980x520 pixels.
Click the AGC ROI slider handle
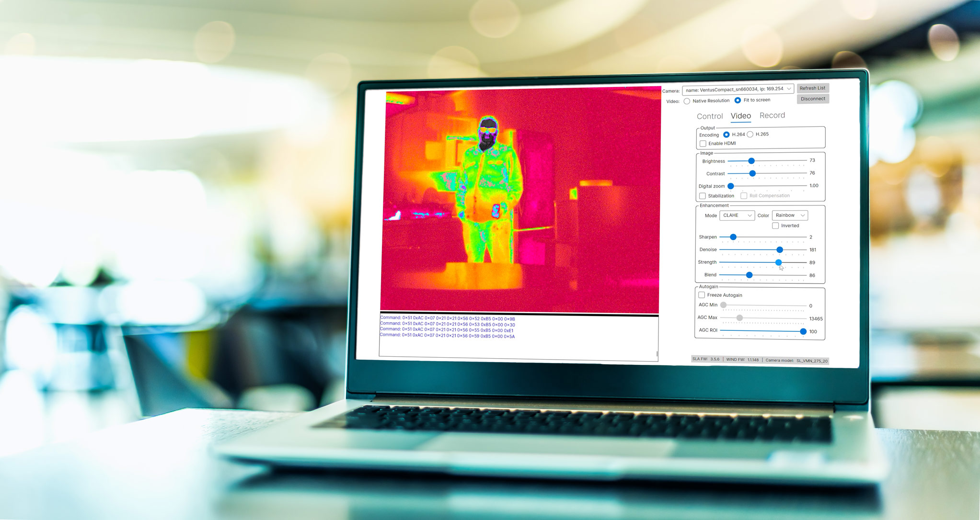(803, 331)
